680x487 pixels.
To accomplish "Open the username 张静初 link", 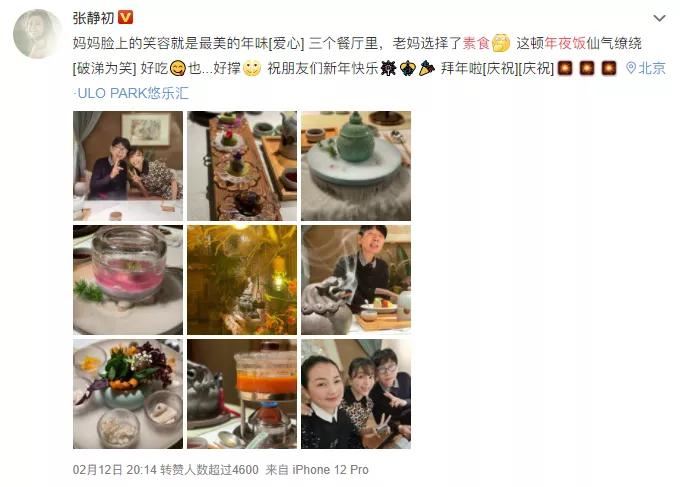I will click(93, 18).
